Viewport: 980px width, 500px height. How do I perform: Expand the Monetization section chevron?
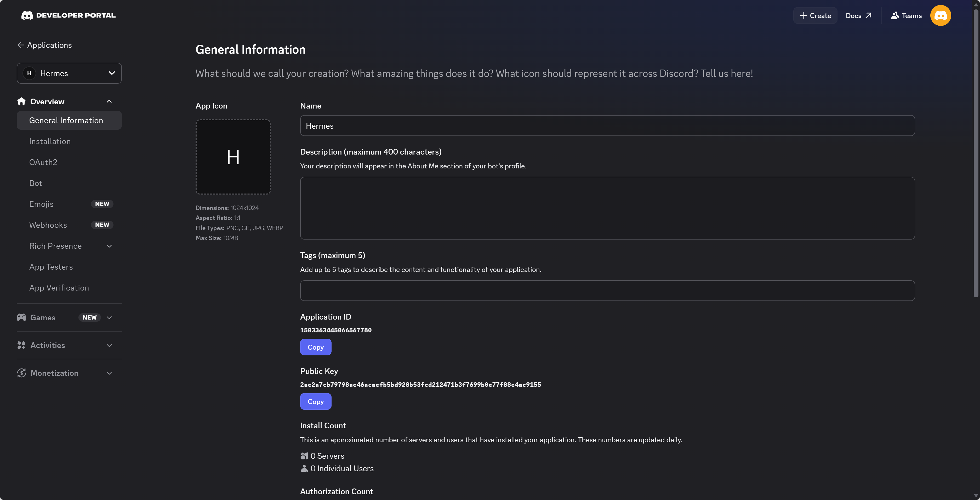tap(109, 373)
